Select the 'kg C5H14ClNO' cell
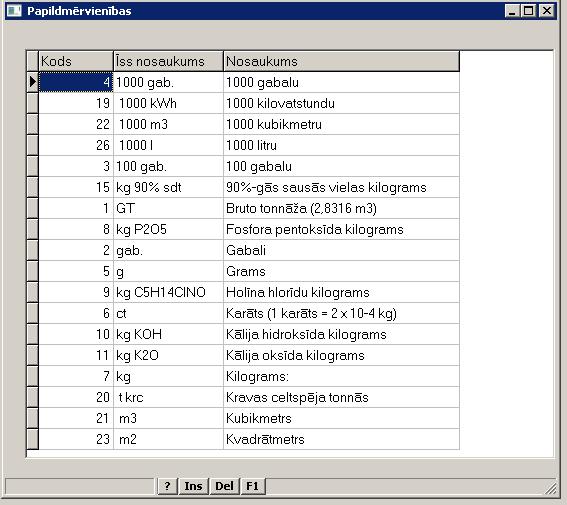Viewport: 567px width, 505px height. [x=168, y=292]
